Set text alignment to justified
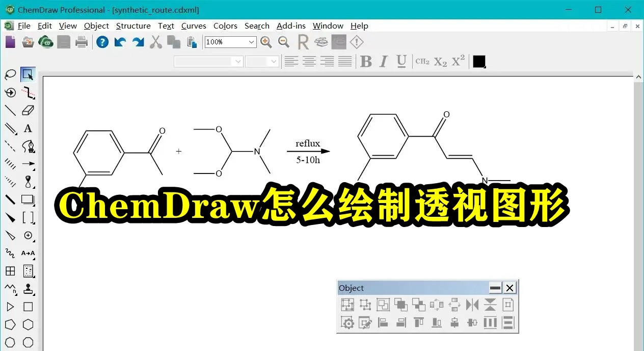The height and width of the screenshot is (351, 644). 345,62
